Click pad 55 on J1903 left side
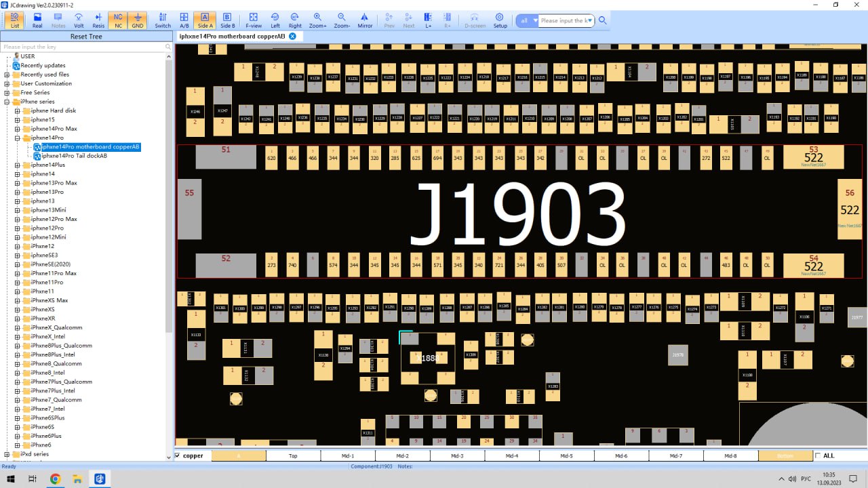 point(189,209)
